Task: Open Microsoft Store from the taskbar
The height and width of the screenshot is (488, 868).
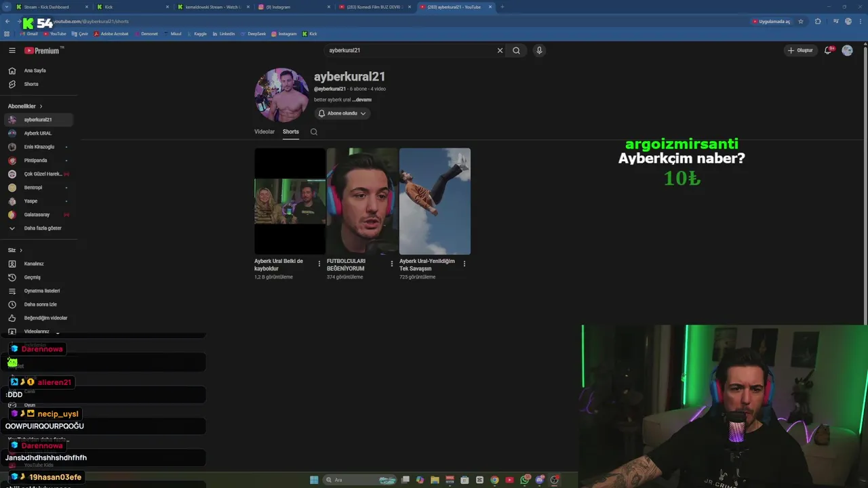Action: 465,480
